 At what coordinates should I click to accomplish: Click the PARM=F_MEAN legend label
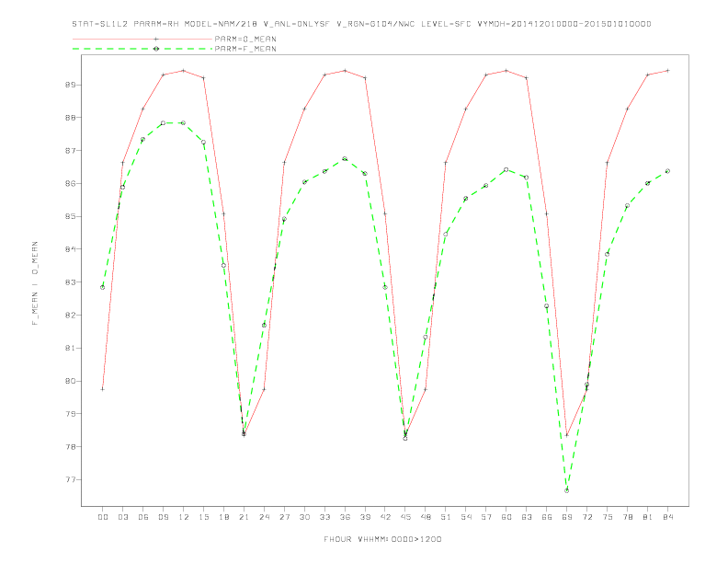click(245, 49)
